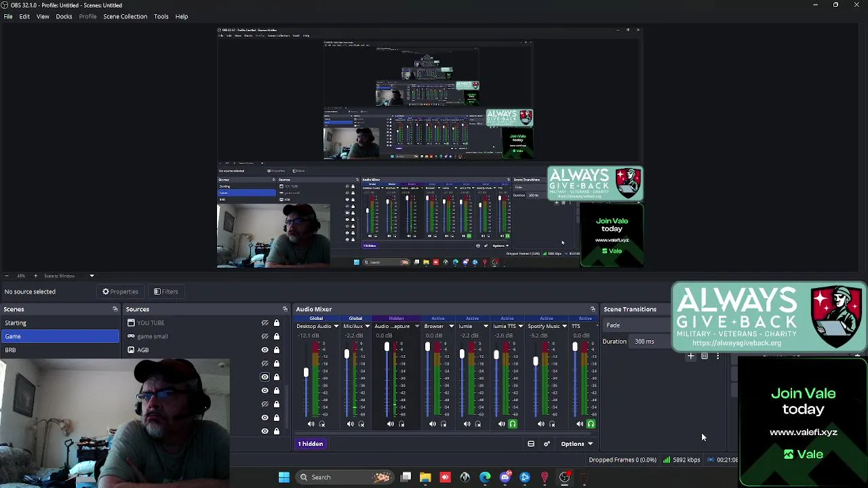Select the Starting scene
Screen dimensions: 868x488
pos(60,323)
